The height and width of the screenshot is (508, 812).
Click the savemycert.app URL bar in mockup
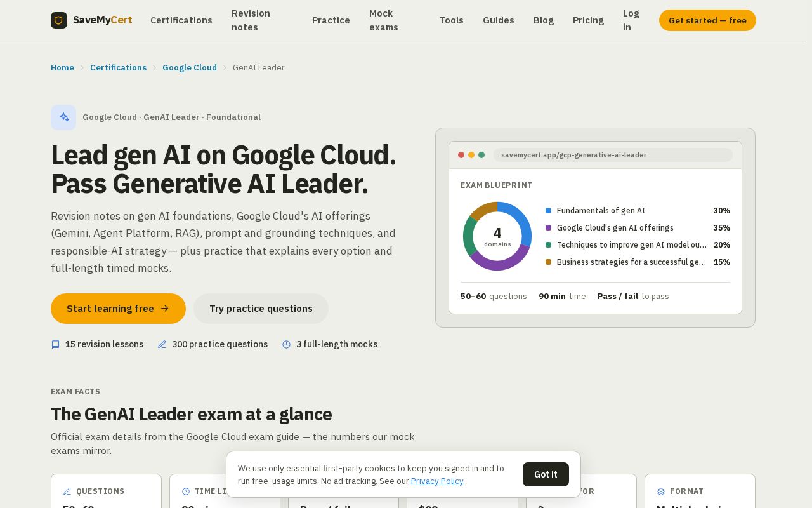(x=613, y=155)
